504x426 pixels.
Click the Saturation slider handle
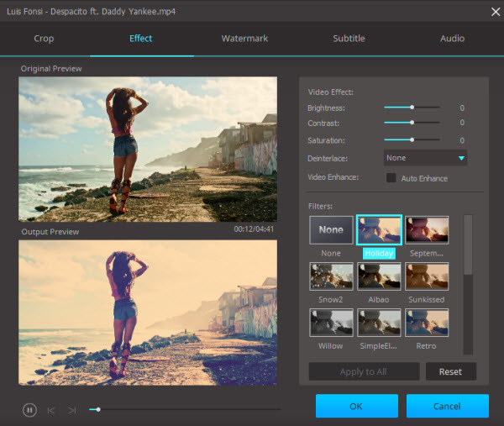click(x=412, y=139)
